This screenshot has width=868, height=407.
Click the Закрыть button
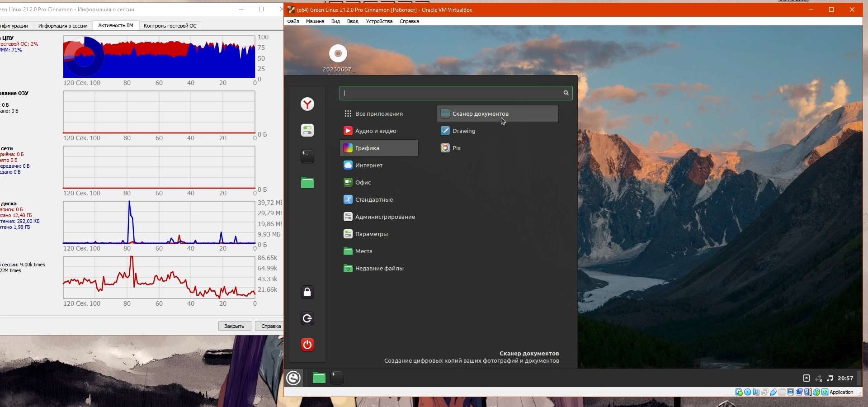[235, 326]
